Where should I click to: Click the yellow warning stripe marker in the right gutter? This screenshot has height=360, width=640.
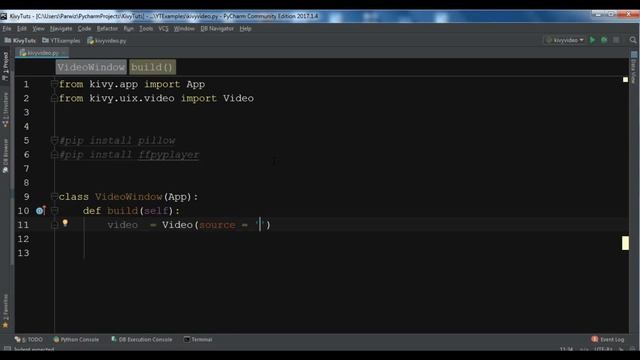[x=625, y=243]
